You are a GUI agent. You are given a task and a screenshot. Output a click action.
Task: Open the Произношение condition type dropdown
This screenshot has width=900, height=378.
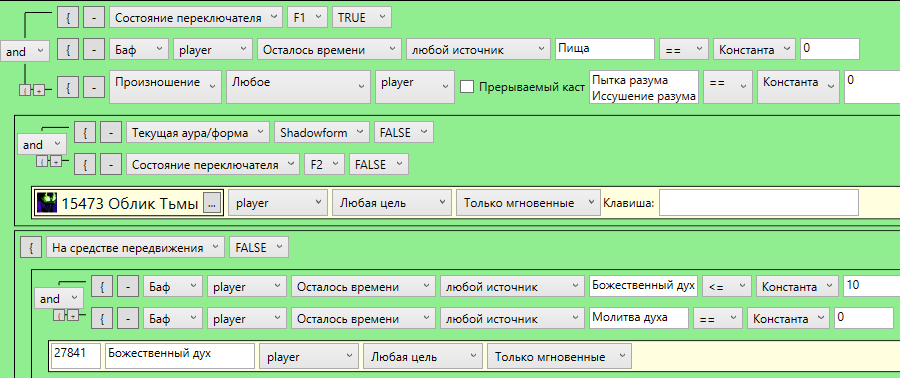[165, 87]
